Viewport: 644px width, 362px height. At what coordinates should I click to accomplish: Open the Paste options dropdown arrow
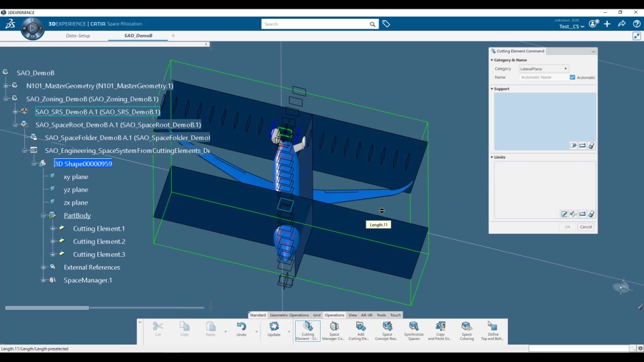point(225,331)
